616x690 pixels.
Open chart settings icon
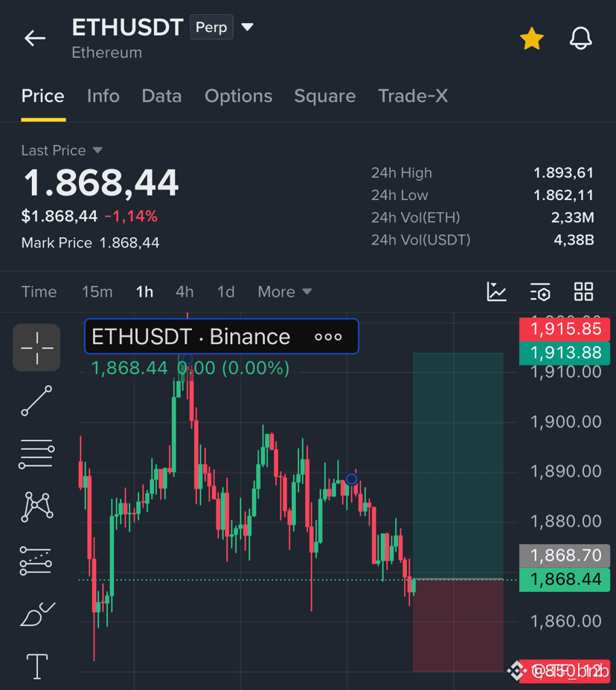click(x=540, y=291)
